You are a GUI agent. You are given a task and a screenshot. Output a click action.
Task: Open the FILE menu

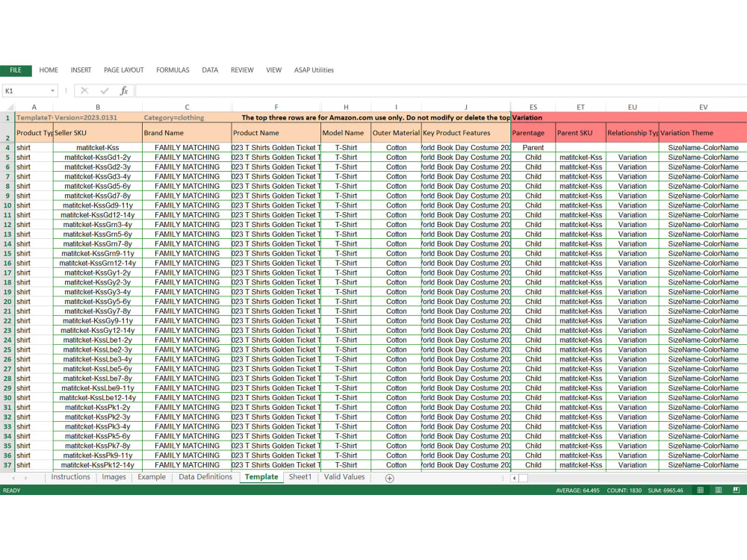click(16, 69)
